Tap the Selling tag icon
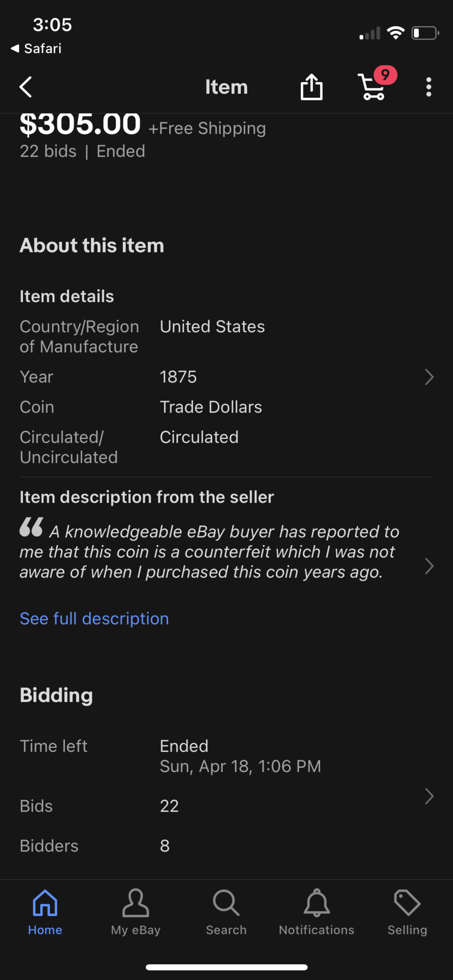The image size is (453, 980). click(x=407, y=903)
